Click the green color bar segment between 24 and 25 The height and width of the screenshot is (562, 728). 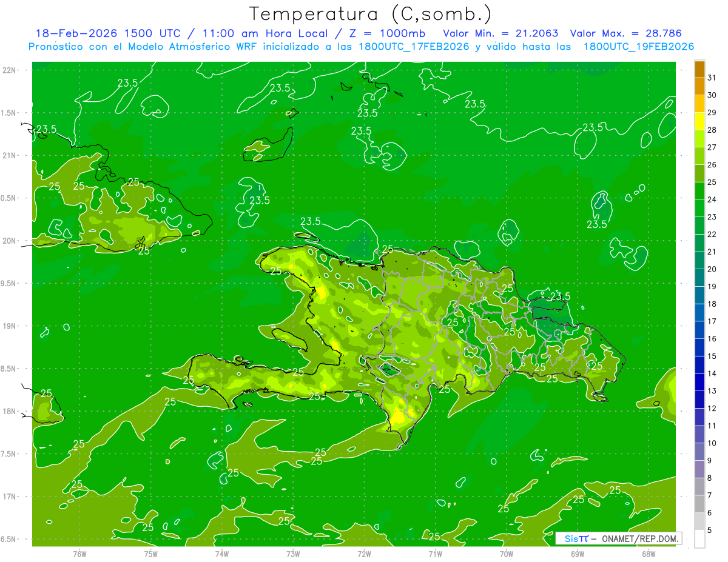click(x=699, y=191)
